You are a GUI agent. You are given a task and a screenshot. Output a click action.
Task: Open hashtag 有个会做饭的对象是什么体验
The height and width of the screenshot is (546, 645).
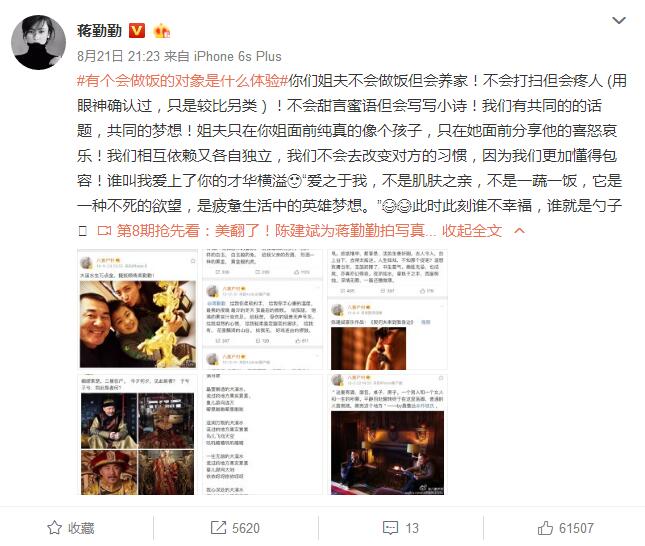pyautogui.click(x=182, y=81)
